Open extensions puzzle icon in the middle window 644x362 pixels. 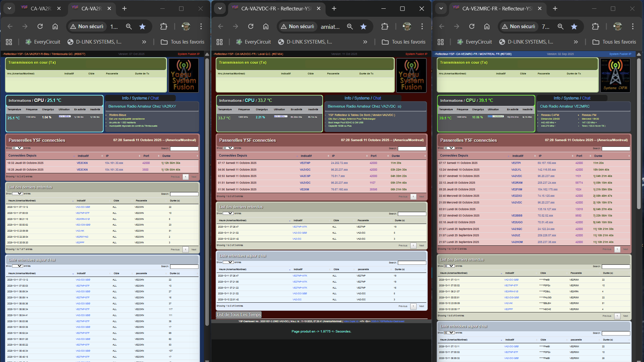coord(385,26)
